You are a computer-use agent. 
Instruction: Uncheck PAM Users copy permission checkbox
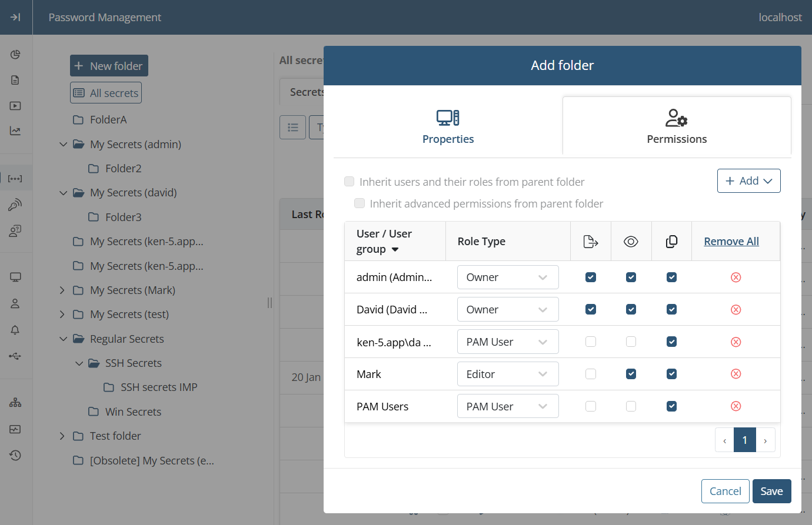click(671, 406)
